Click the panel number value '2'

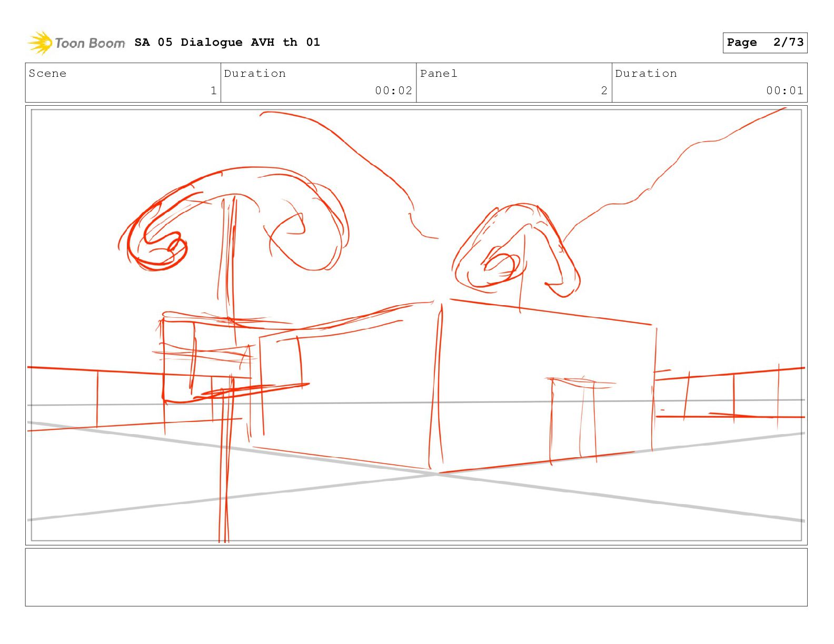604,90
